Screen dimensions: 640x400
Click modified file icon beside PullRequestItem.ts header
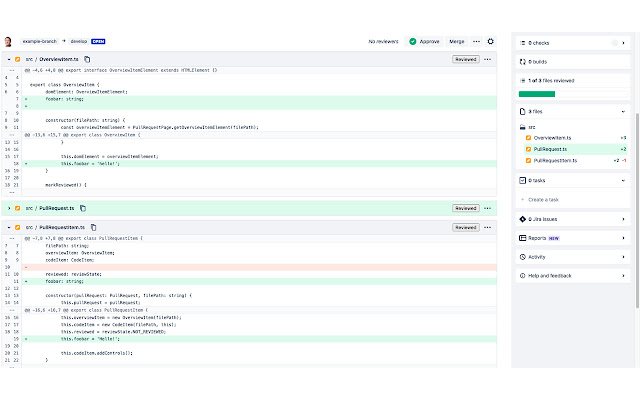coord(18,227)
